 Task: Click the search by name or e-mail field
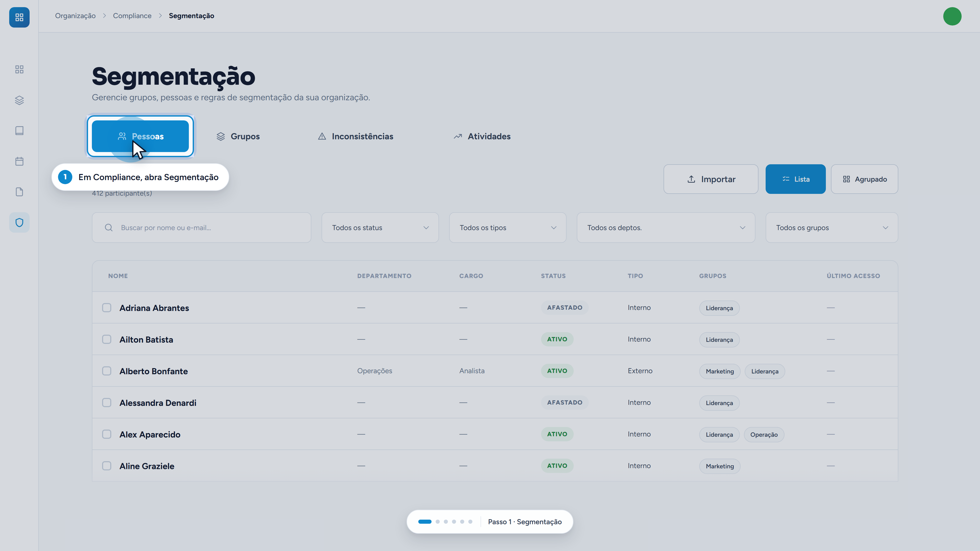(202, 227)
